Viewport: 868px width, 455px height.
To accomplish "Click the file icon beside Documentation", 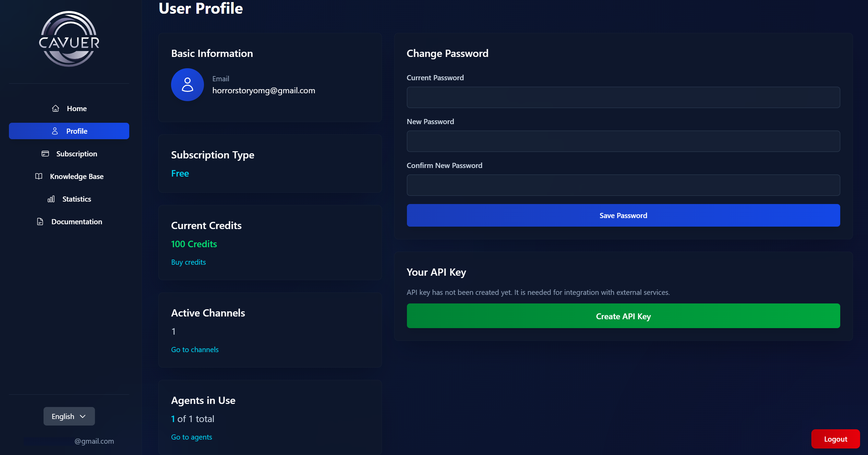I will 40,222.
